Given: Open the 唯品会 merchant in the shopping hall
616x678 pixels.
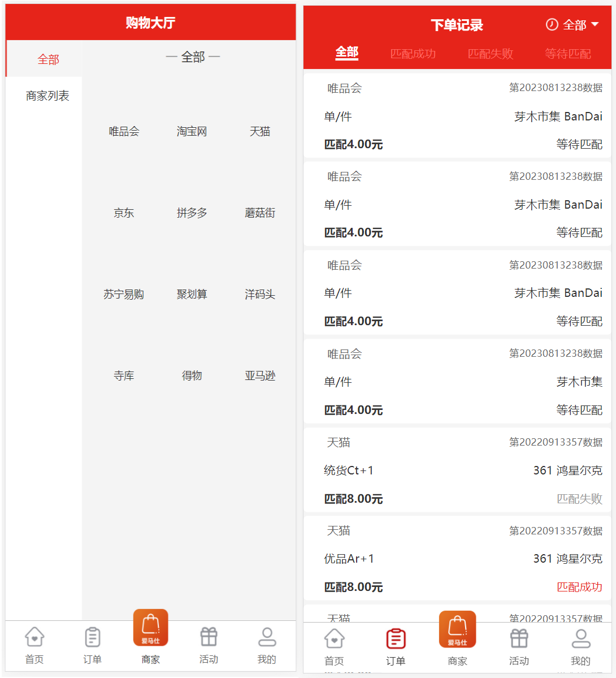Looking at the screenshot, I should (124, 132).
